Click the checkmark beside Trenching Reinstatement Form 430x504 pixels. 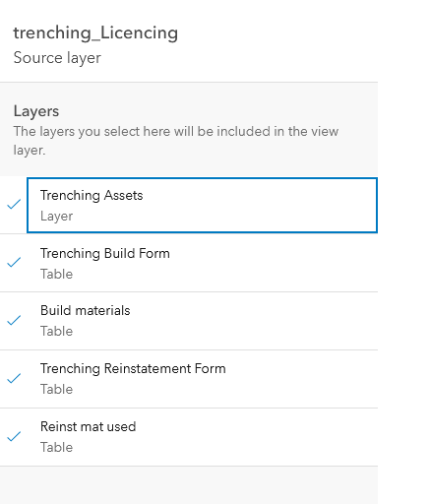(x=14, y=378)
